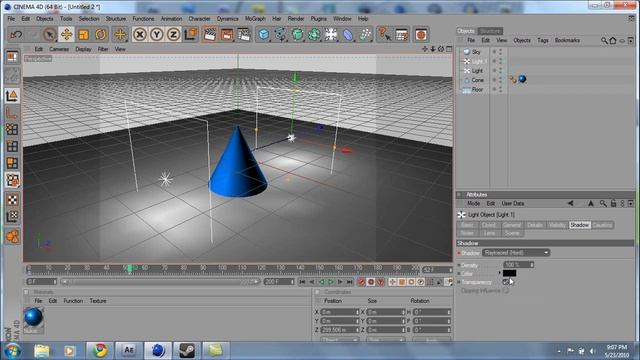Open the viewport Cameras menu
The width and height of the screenshot is (640, 360).
click(59, 49)
